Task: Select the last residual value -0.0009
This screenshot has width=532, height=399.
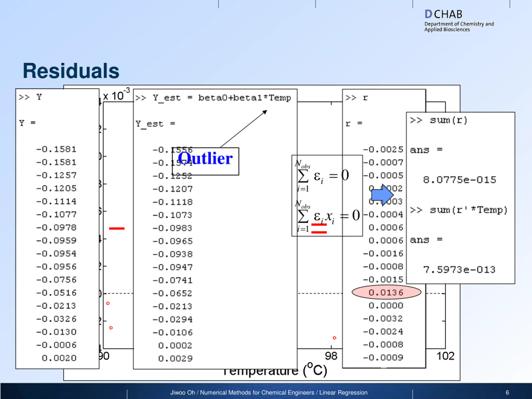Action: 383,357
